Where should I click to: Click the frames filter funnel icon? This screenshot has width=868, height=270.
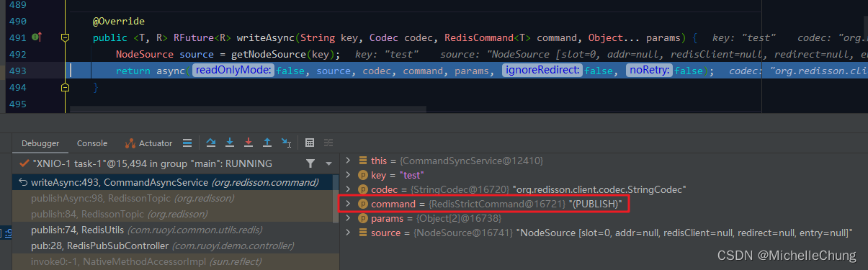click(x=310, y=163)
